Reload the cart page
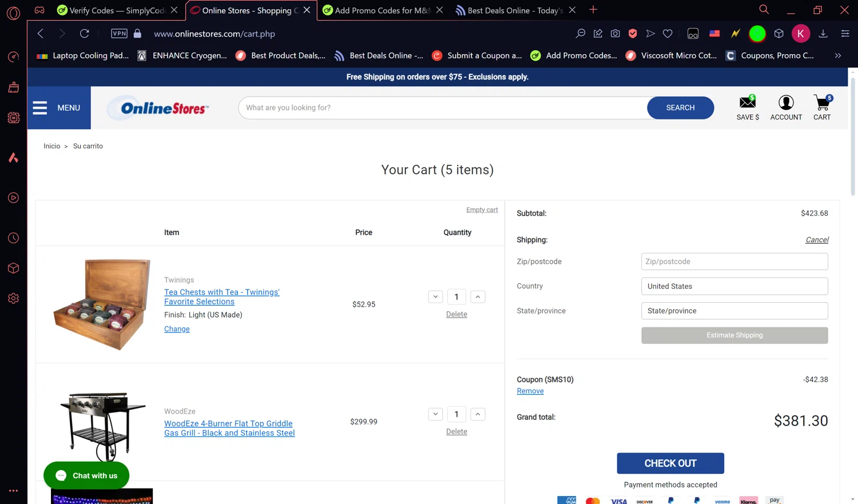This screenshot has width=858, height=504. pyautogui.click(x=84, y=34)
